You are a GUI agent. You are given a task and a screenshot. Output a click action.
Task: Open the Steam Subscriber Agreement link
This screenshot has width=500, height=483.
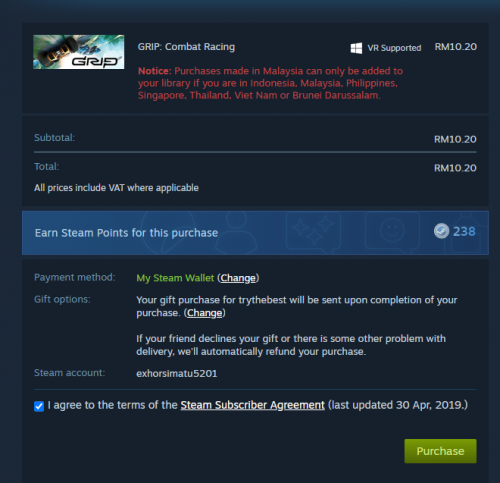pyautogui.click(x=252, y=405)
